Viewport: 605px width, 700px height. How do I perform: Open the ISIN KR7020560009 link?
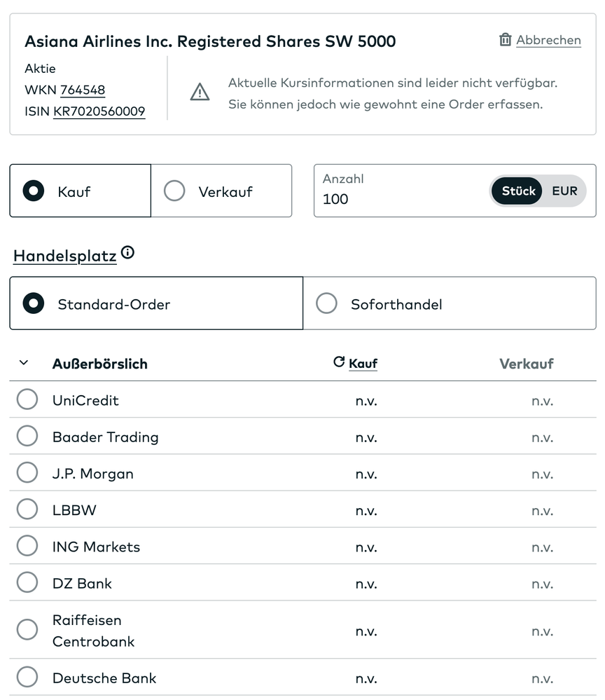coord(99,111)
